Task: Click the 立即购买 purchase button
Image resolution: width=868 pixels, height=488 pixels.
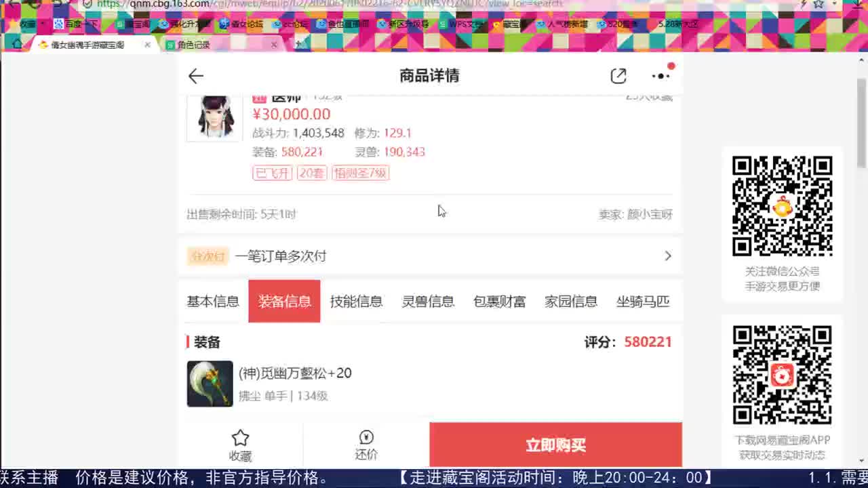Action: tap(555, 445)
